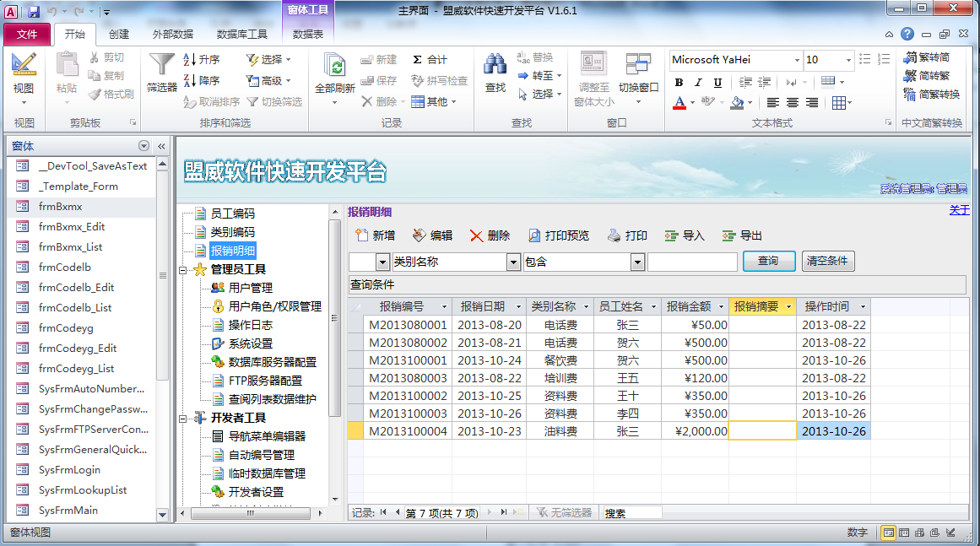Select frmBxmx_Edit form in navigation pane

click(x=71, y=227)
